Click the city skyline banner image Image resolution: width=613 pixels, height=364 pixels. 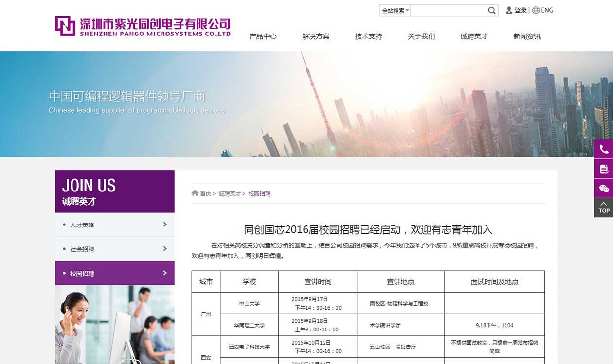click(x=306, y=104)
